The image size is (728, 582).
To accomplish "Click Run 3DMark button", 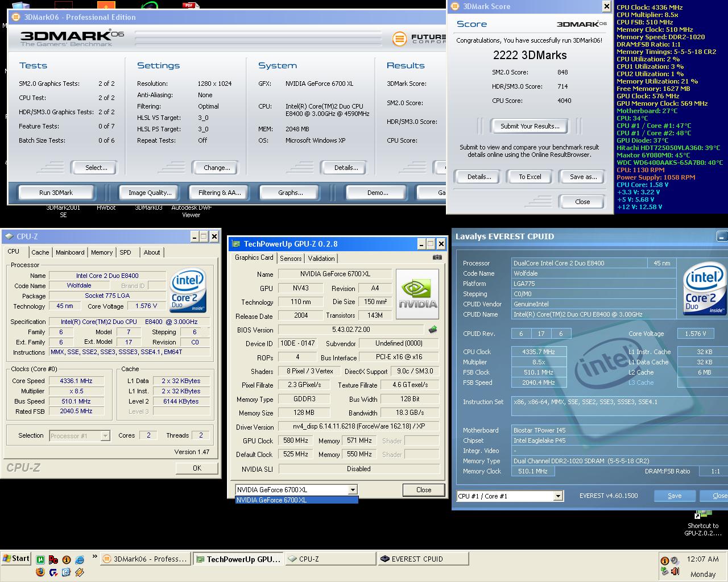I will pyautogui.click(x=56, y=193).
